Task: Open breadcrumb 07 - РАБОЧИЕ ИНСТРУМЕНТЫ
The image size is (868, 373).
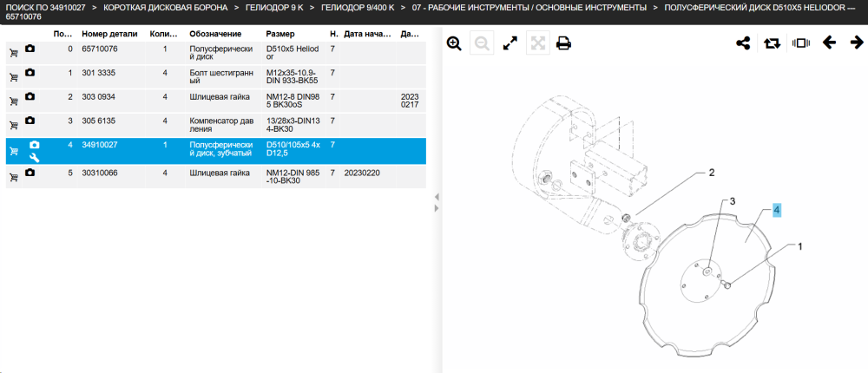Action: pos(529,8)
